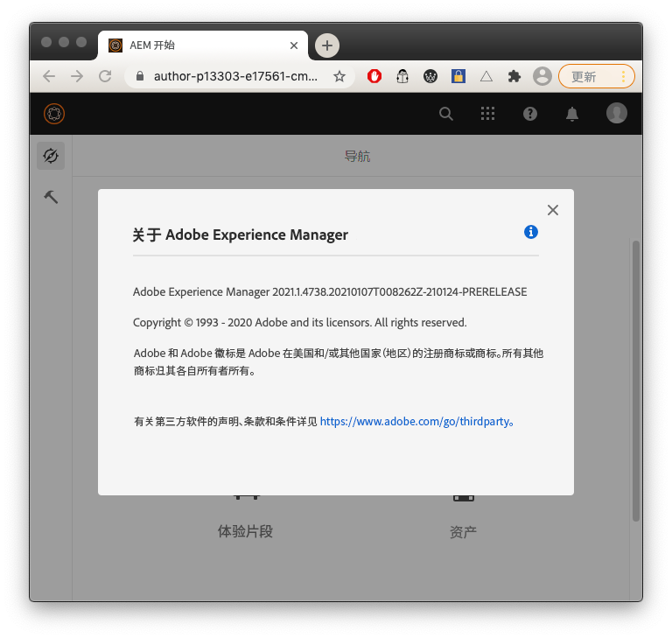This screenshot has width=672, height=638.
Task: Open the AEM user profile avatar
Action: pos(617,113)
